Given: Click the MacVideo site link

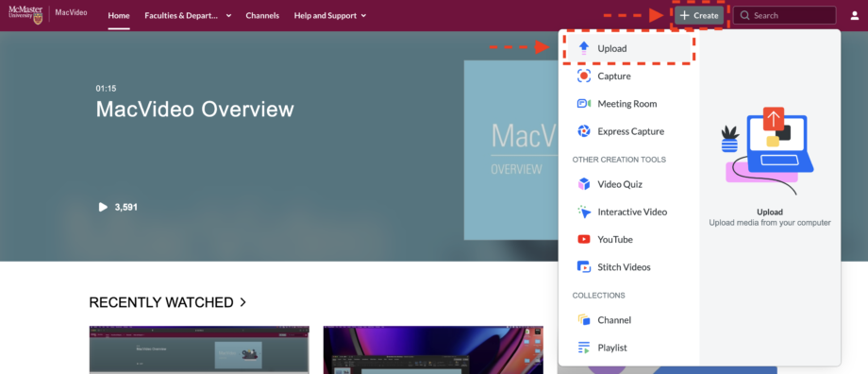Looking at the screenshot, I should tap(71, 12).
